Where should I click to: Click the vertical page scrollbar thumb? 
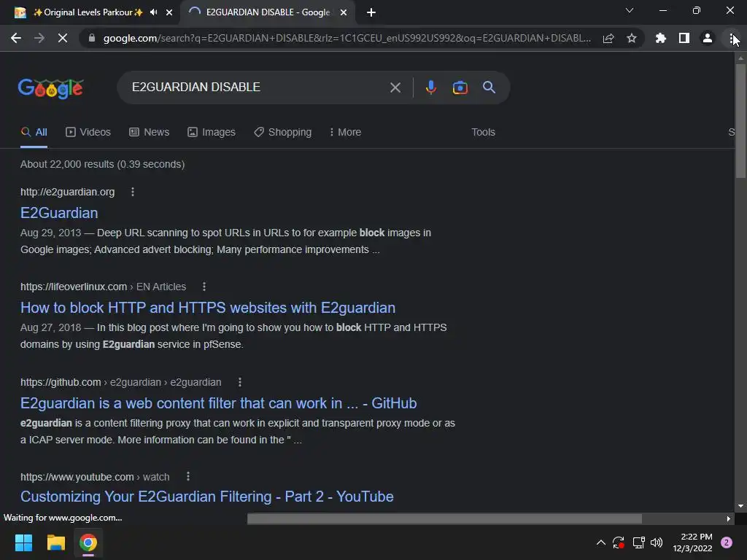click(740, 120)
